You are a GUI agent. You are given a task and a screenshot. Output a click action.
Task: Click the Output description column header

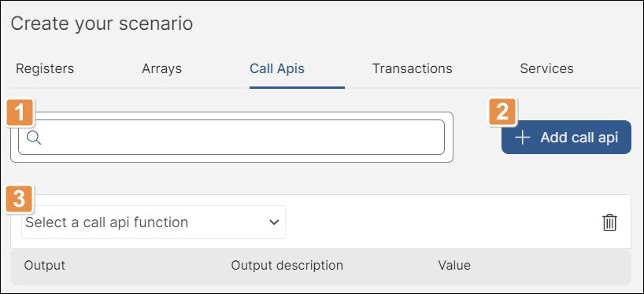[x=287, y=265]
